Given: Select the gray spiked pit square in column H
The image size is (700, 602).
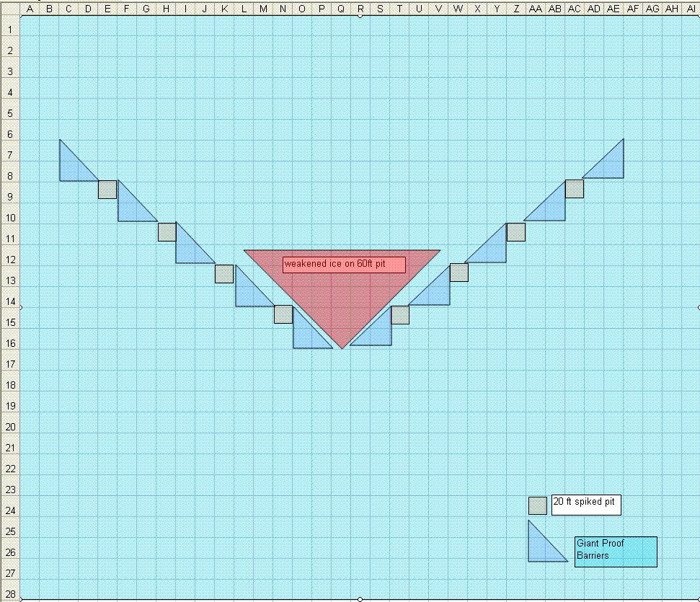Looking at the screenshot, I should point(167,231).
